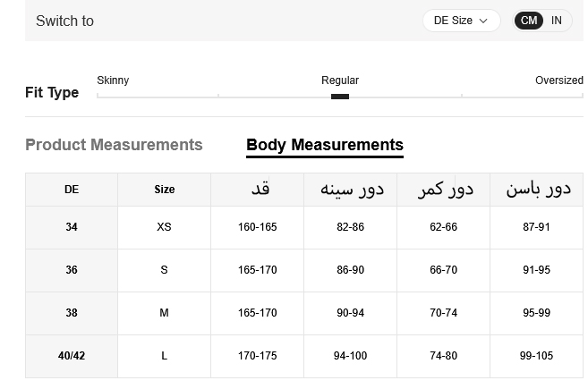Click the Switch to label
Screen dimensions: 588x389
click(64, 21)
